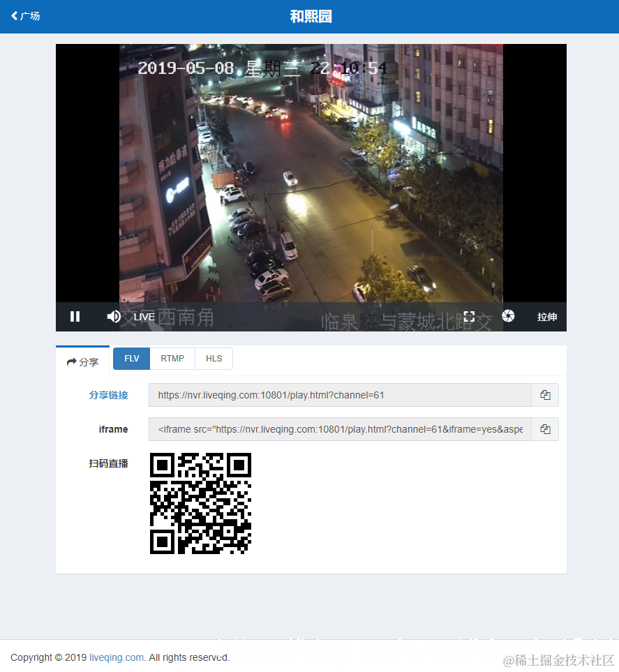Switch to the HLS stream format
The image size is (619, 672).
(x=214, y=359)
